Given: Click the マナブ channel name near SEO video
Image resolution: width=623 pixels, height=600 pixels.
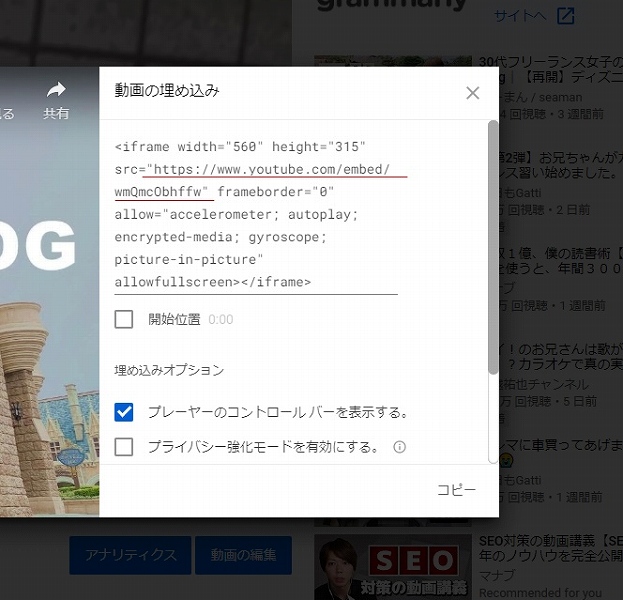Looking at the screenshot, I should [497, 575].
